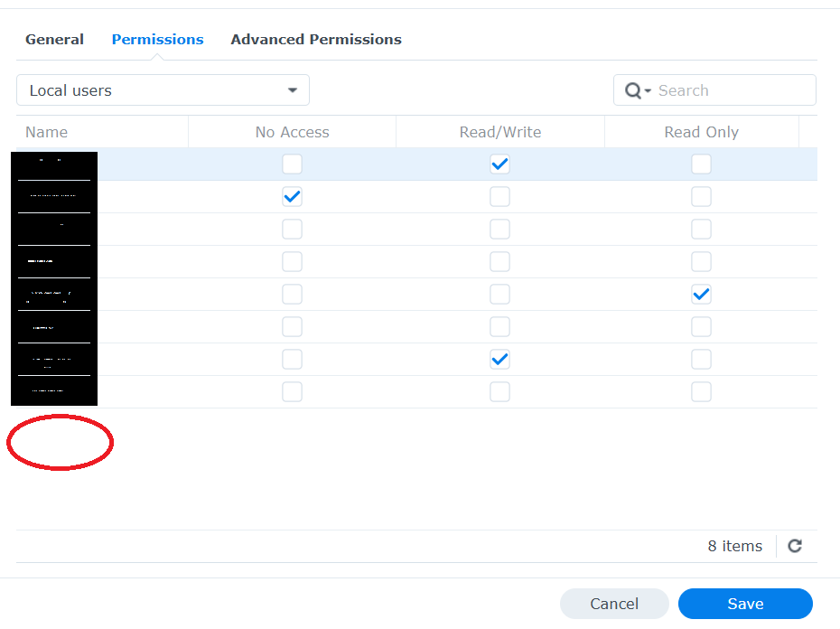Switch to the General tab
The image size is (840, 629).
pos(54,40)
